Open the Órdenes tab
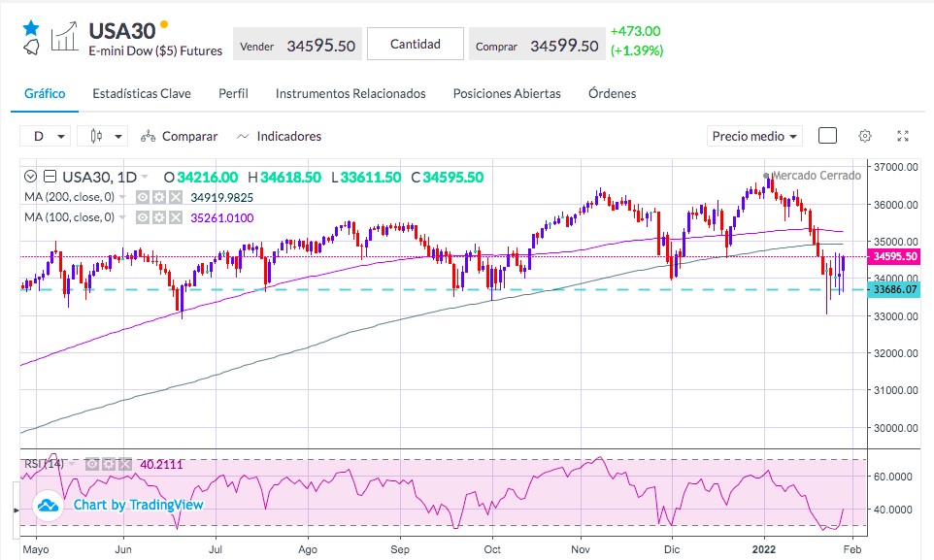The width and height of the screenshot is (934, 560). tap(613, 93)
